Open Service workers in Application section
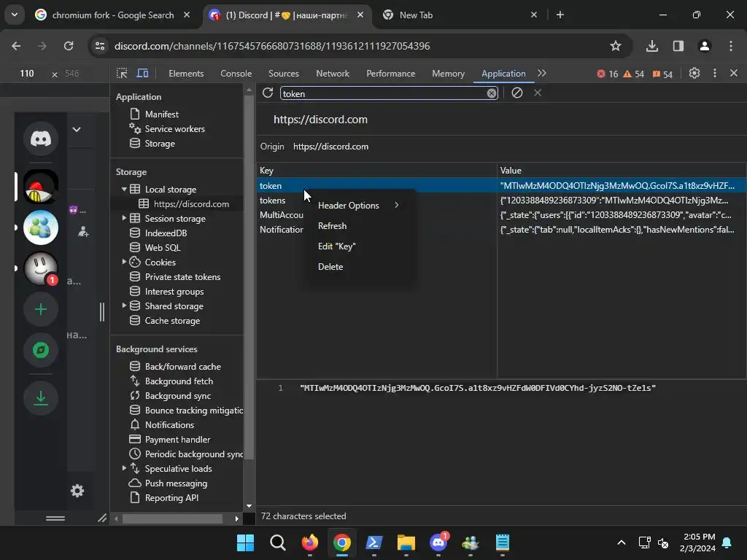Image resolution: width=747 pixels, height=560 pixels. pyautogui.click(x=167, y=128)
